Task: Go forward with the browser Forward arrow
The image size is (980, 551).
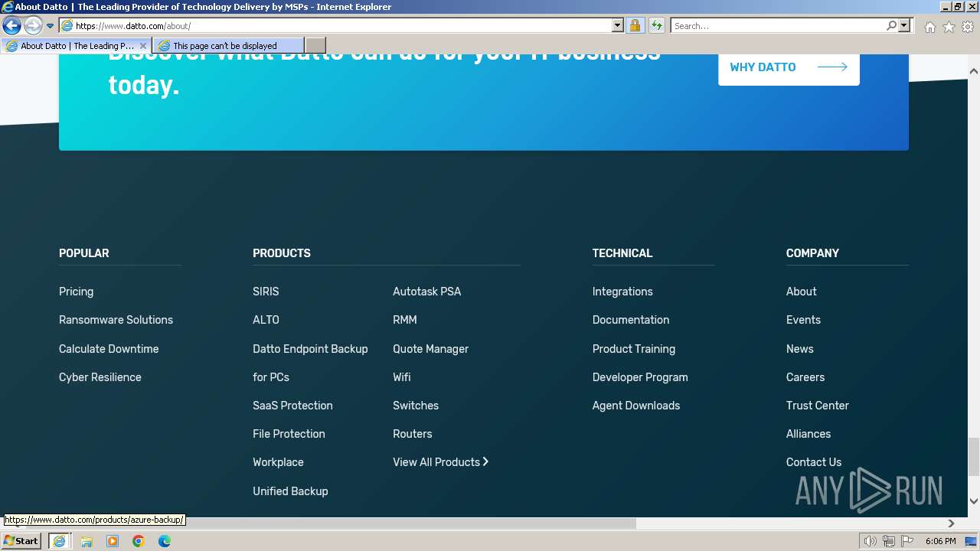Action: (x=32, y=26)
